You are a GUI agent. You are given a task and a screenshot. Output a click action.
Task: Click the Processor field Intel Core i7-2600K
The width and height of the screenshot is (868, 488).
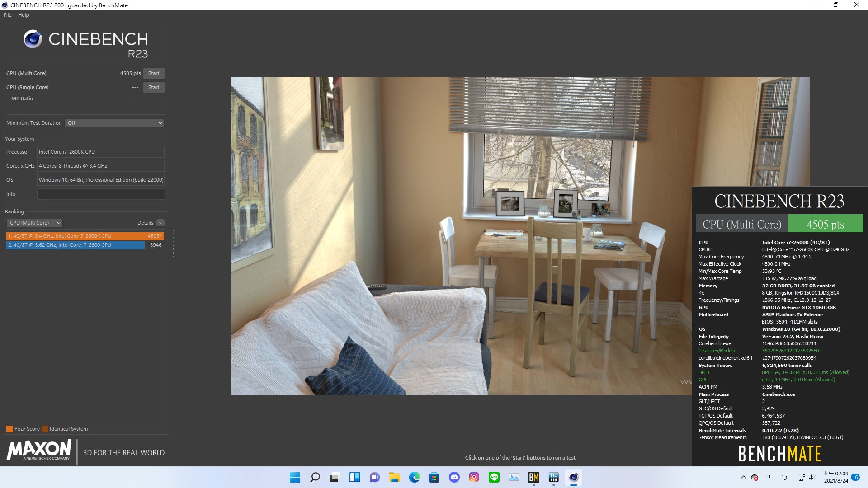[x=101, y=152]
